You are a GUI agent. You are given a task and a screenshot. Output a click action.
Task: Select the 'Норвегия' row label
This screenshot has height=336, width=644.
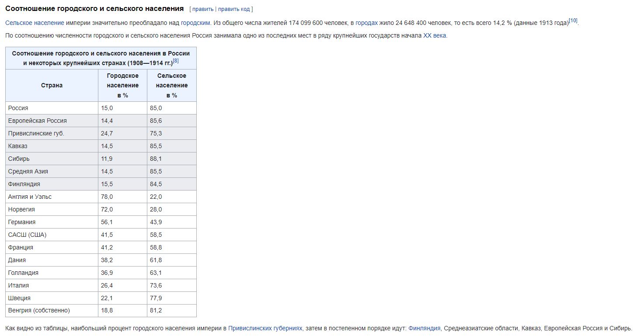(x=21, y=209)
